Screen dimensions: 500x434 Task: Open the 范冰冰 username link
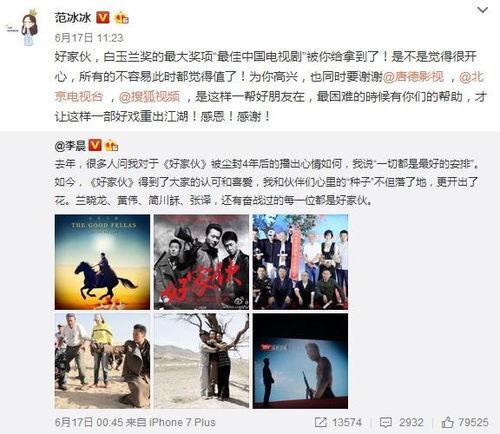[x=73, y=18]
